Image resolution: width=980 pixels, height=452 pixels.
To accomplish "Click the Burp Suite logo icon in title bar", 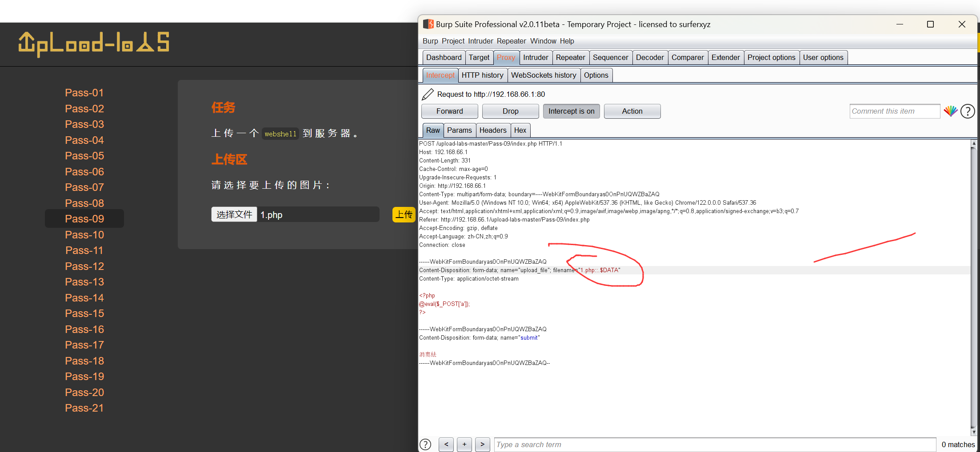I will (428, 24).
